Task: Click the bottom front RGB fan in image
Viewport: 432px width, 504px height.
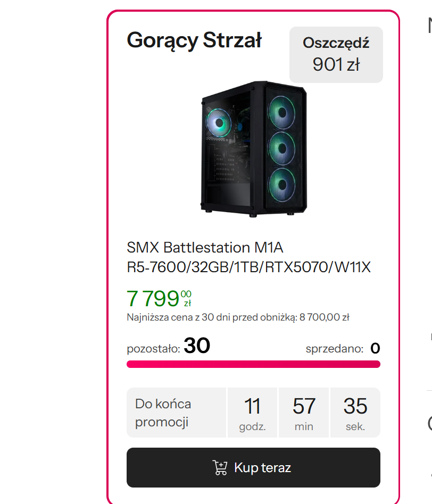Action: (x=282, y=184)
